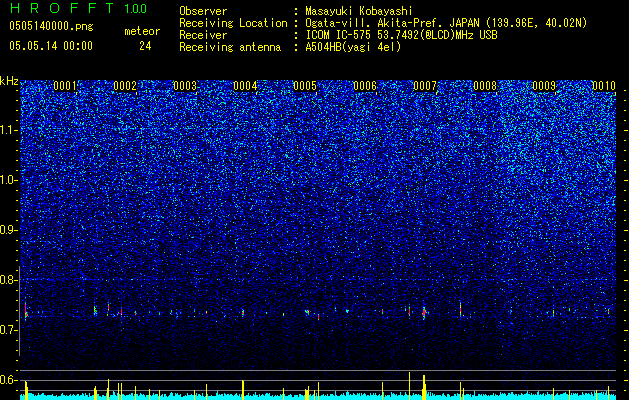Viewport: 629px width, 400px height.
Task: Click the 0.9 frequency axis label
Action: click(x=9, y=230)
